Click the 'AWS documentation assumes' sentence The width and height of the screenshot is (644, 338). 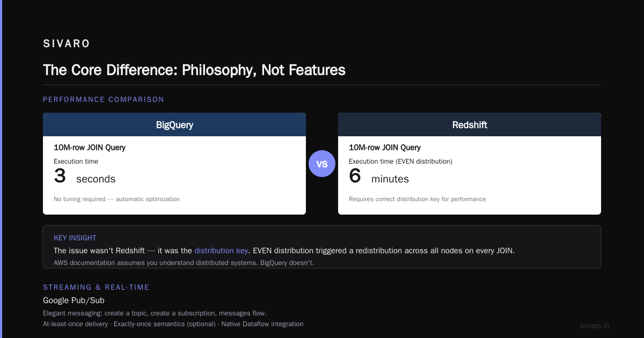(x=184, y=263)
